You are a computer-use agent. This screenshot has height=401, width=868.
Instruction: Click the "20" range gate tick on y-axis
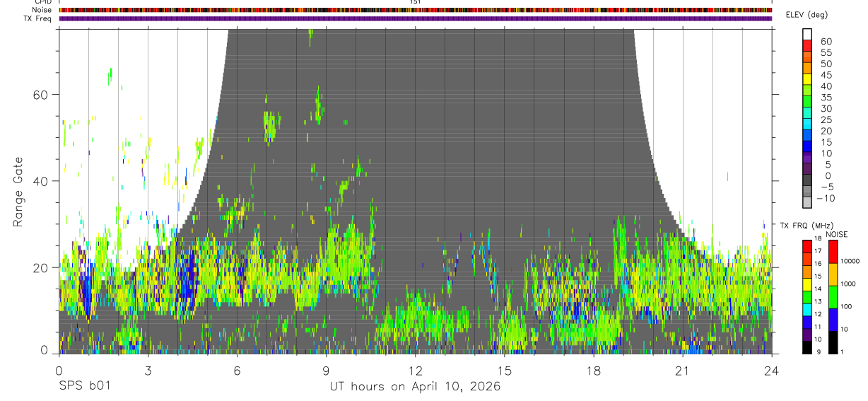[41, 267]
